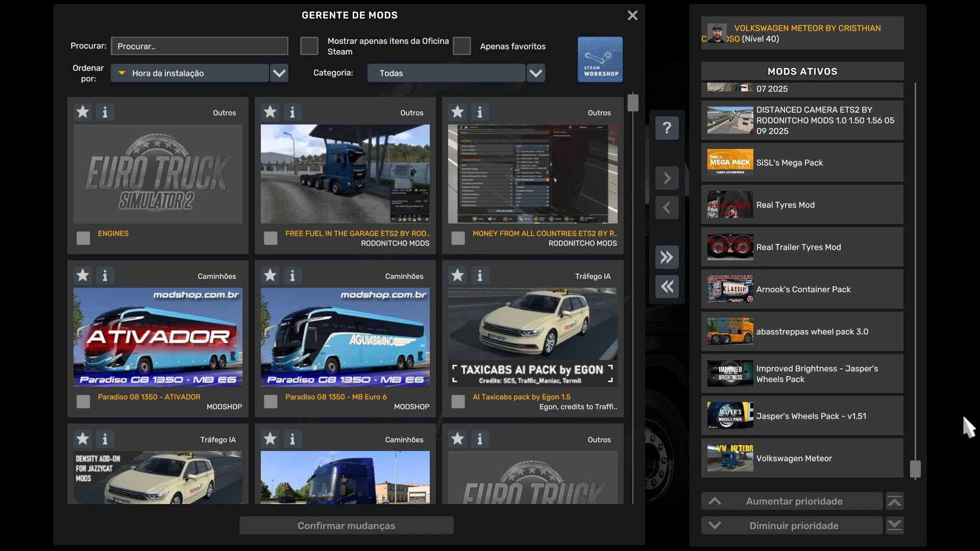980x551 pixels.
Task: Activate selected mod with single right arrow
Action: click(667, 178)
